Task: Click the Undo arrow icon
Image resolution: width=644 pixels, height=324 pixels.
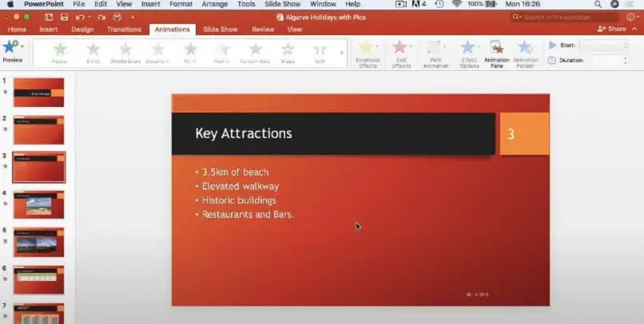Action: point(80,18)
